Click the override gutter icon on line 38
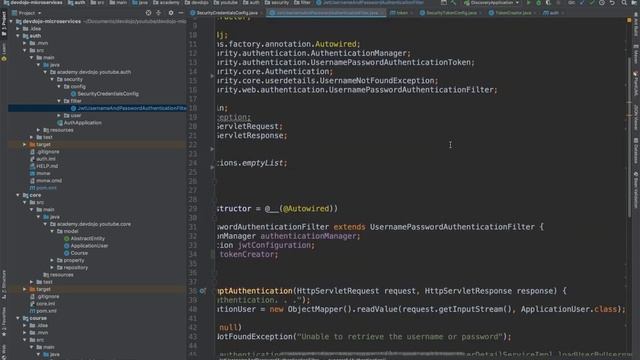 click(x=202, y=291)
